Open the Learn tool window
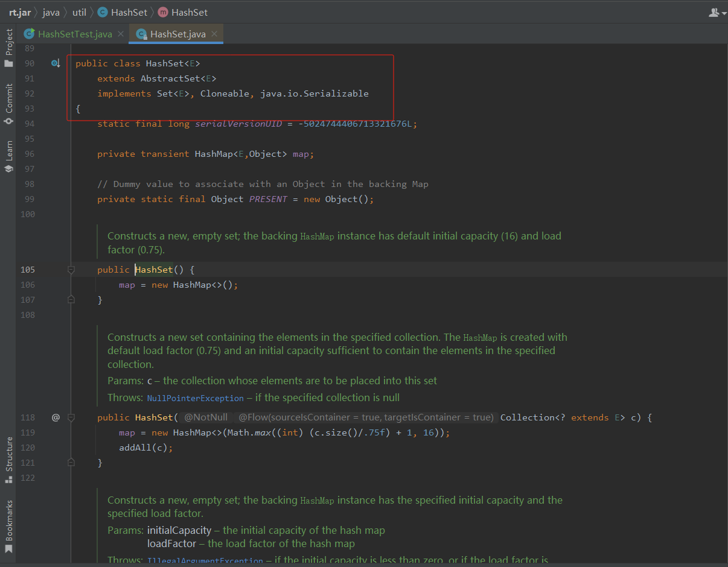 coord(8,156)
